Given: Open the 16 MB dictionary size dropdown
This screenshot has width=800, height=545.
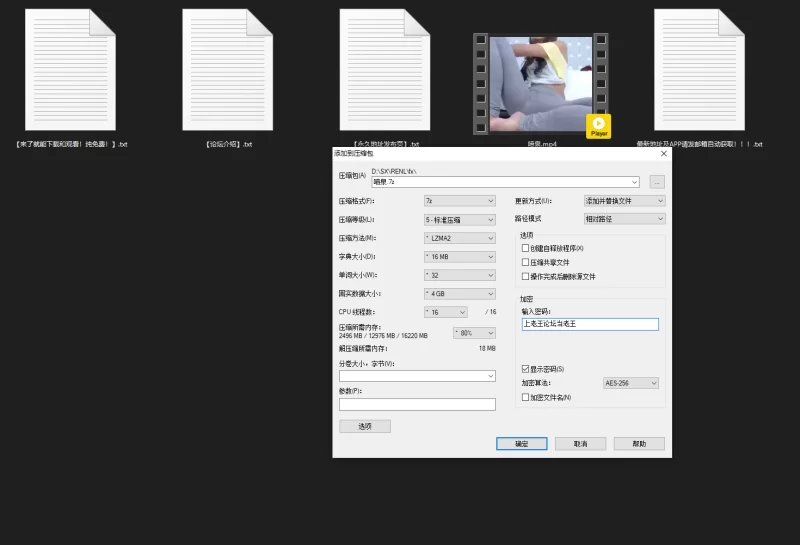Looking at the screenshot, I should (460, 257).
